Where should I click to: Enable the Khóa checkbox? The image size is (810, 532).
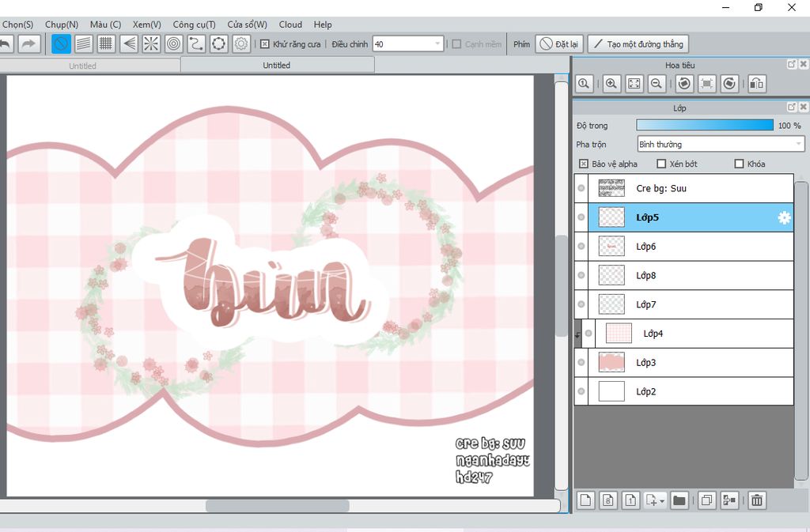(739, 164)
